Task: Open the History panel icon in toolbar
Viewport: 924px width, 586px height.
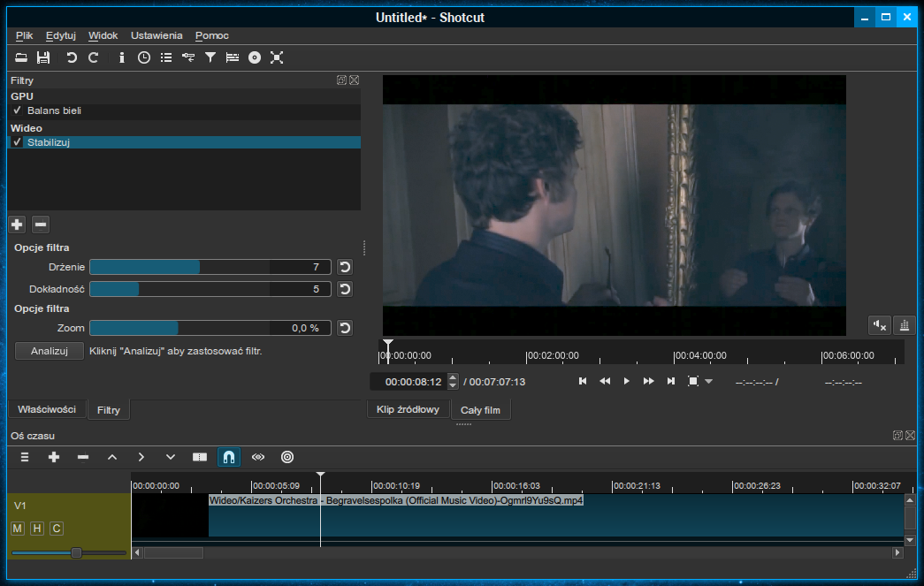Action: [x=188, y=57]
